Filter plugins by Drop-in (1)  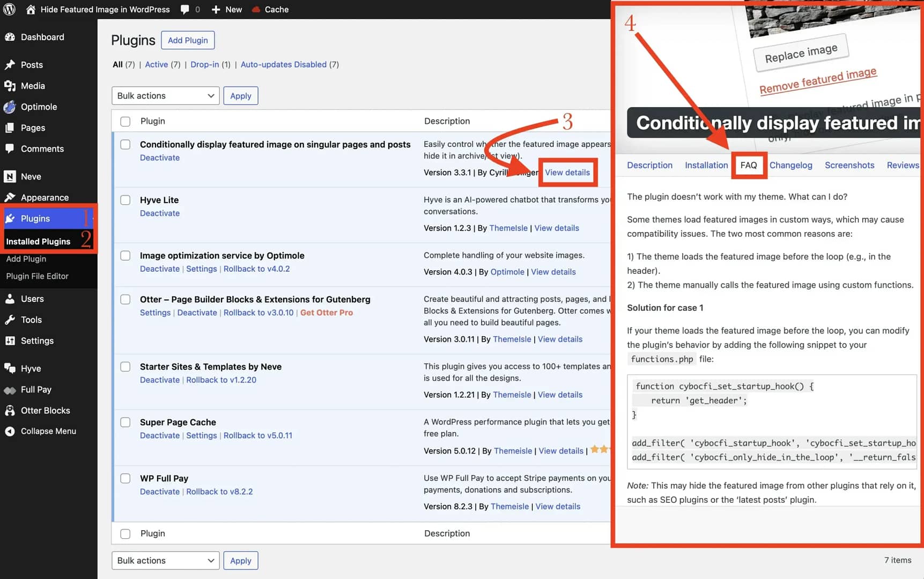click(210, 64)
